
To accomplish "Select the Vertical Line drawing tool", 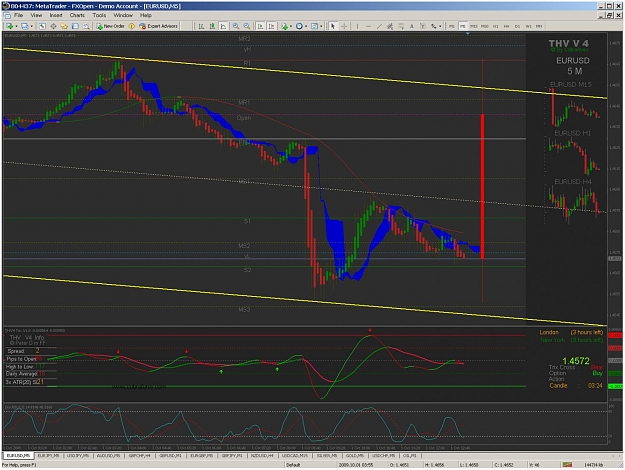I will tap(357, 26).
